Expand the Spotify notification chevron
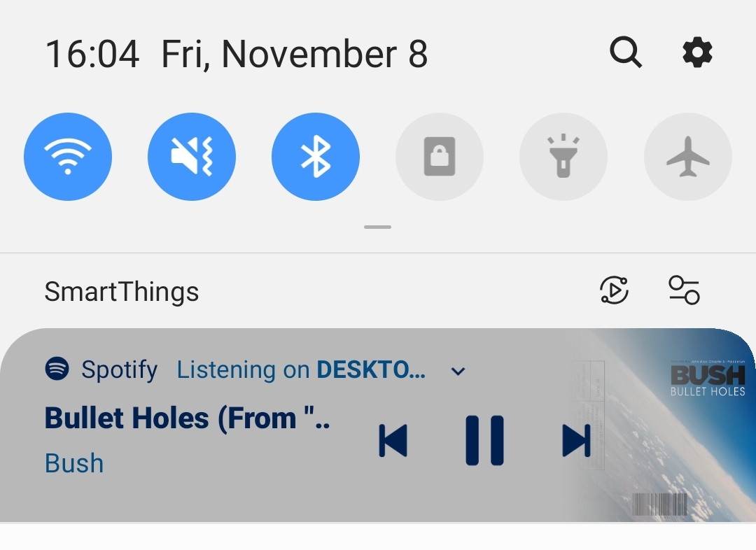The height and width of the screenshot is (550, 756). 458,371
